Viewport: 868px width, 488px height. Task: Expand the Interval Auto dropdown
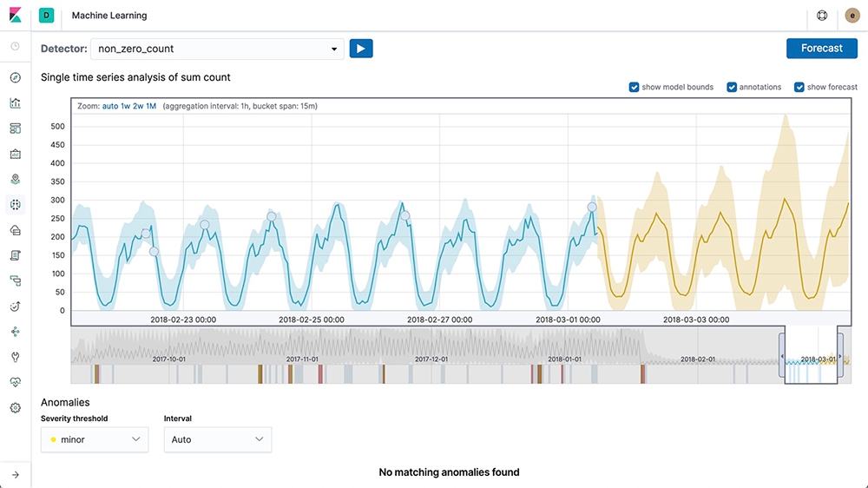(218, 439)
